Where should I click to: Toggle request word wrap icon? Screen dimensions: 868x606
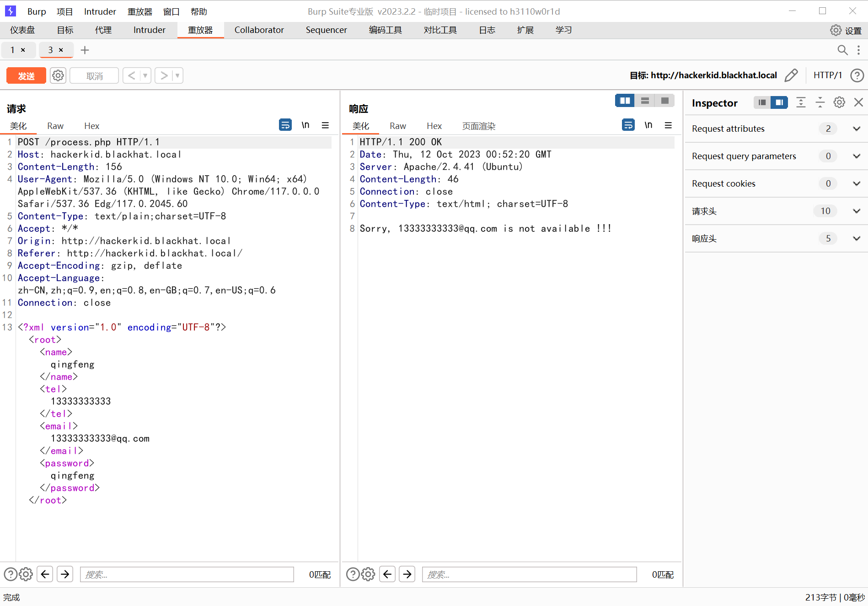[x=285, y=125]
